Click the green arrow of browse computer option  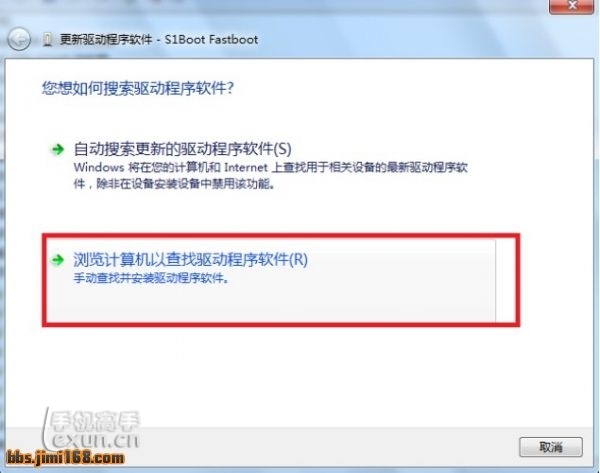58,260
